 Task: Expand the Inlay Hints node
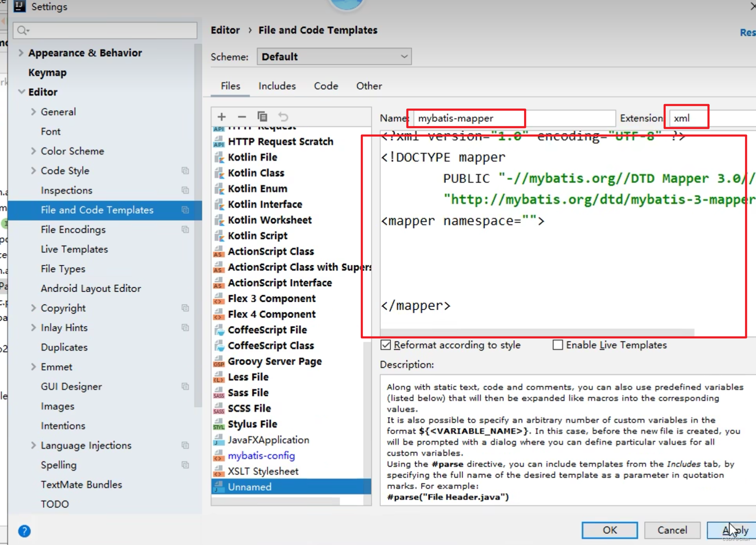(x=33, y=328)
